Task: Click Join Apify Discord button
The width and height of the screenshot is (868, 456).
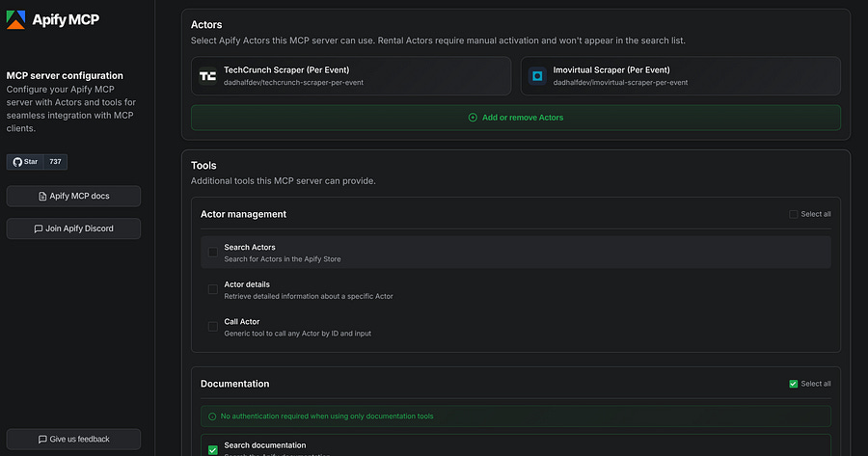Action: coord(73,228)
